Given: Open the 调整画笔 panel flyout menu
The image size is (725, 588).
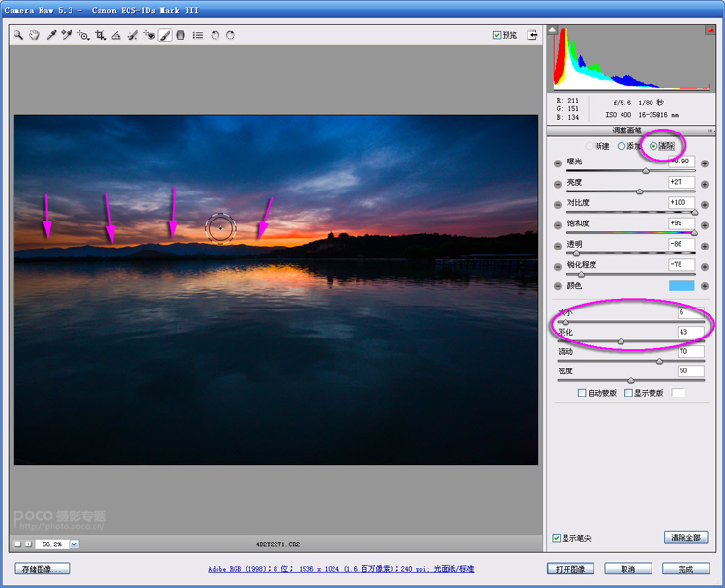Looking at the screenshot, I should (710, 131).
